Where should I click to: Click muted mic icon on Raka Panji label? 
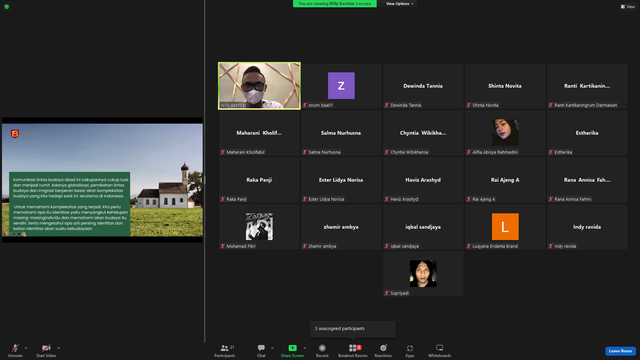tap(222, 199)
